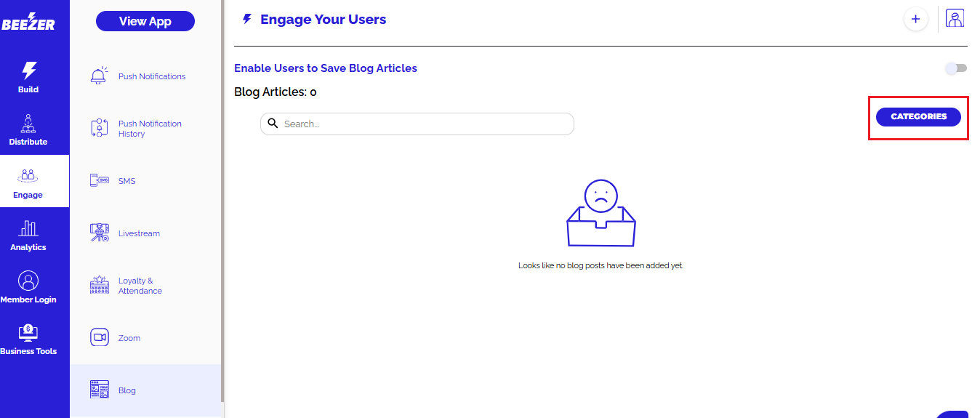
Task: Open the Distribute section
Action: point(28,130)
